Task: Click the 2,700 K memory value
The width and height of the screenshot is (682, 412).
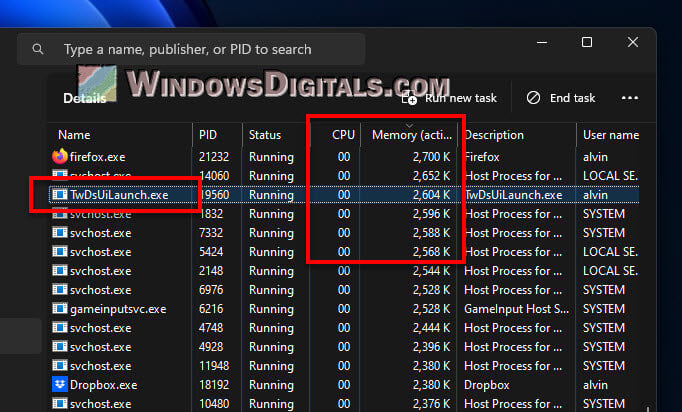Action: point(431,157)
